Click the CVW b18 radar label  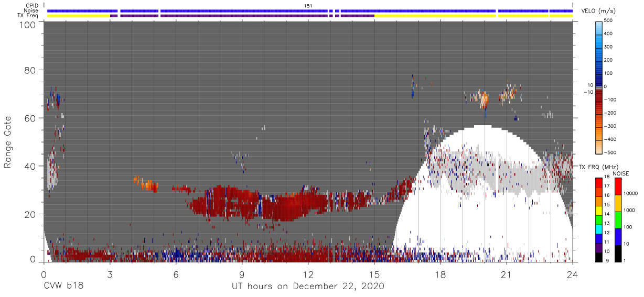(x=63, y=287)
